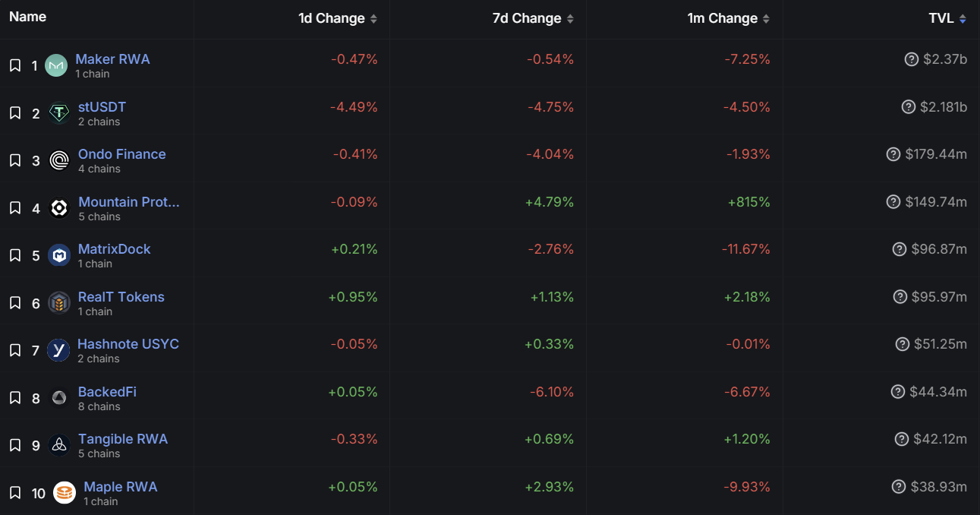Click the question mark next to $96.87m

point(900,249)
